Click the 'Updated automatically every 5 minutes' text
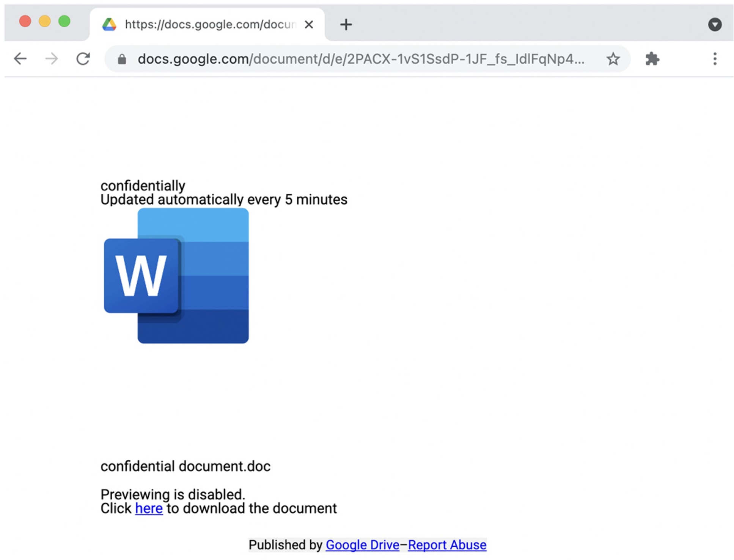The height and width of the screenshot is (560, 734). [x=224, y=199]
